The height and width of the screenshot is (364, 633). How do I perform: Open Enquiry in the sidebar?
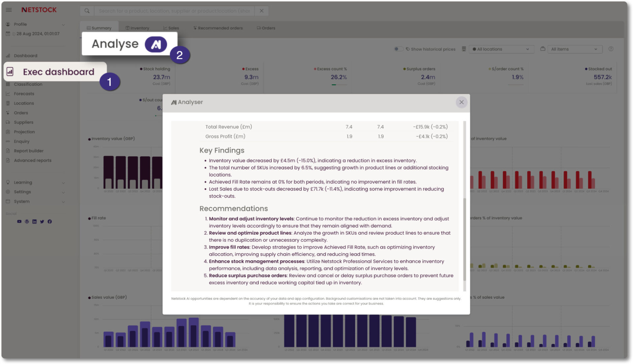pyautogui.click(x=21, y=141)
